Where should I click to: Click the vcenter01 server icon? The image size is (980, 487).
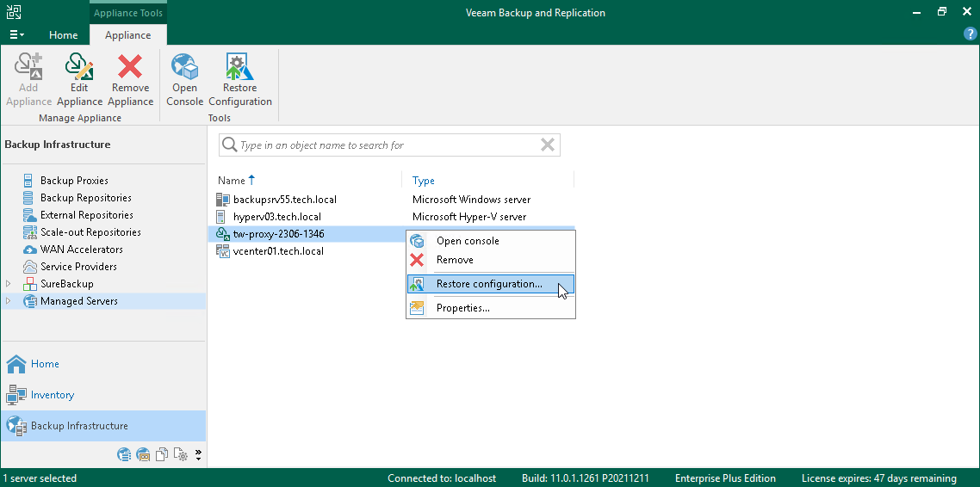(x=222, y=251)
